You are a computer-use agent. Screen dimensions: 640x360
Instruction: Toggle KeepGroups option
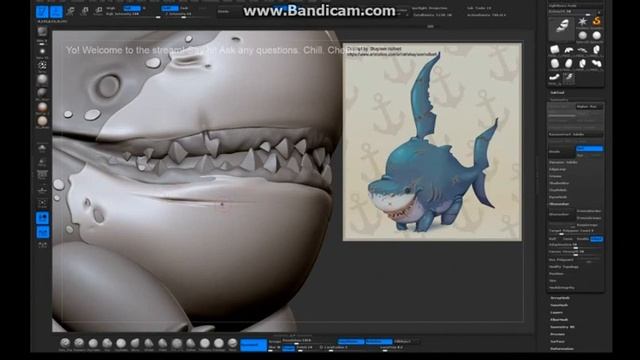pos(587,225)
